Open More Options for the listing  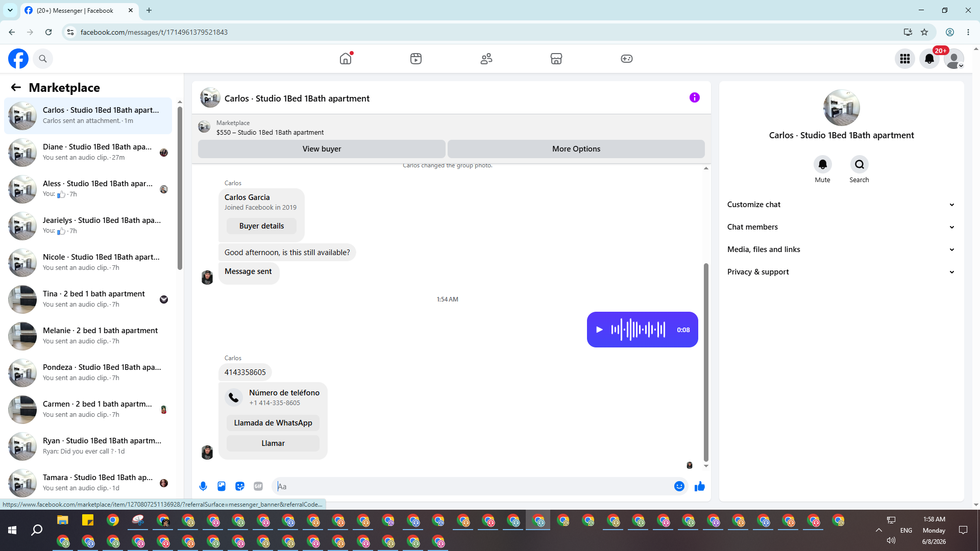(x=576, y=149)
